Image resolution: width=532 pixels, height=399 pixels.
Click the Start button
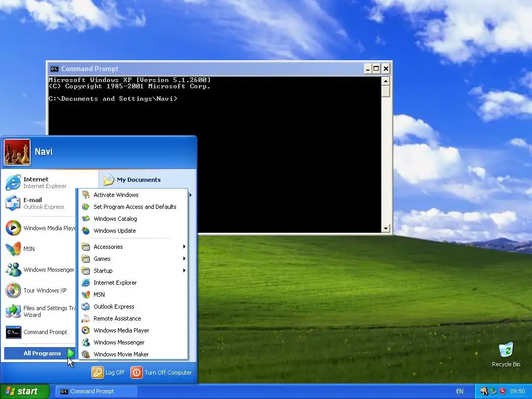25,391
